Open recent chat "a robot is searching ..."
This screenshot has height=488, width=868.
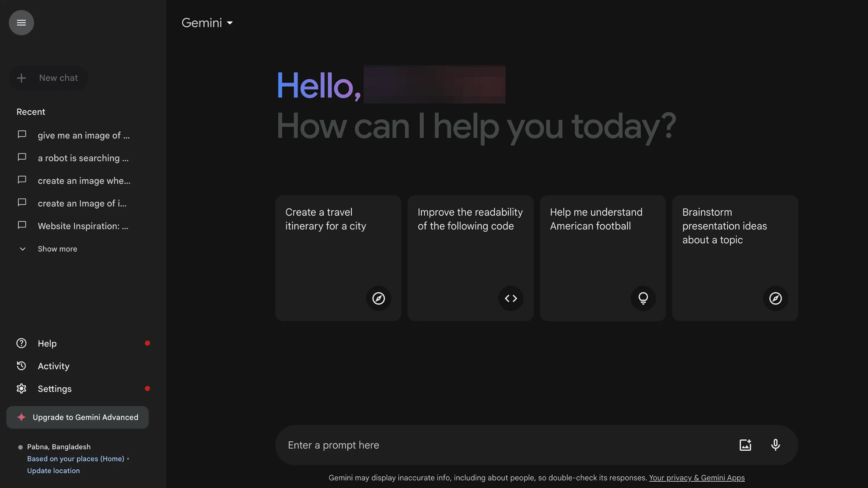click(x=83, y=158)
